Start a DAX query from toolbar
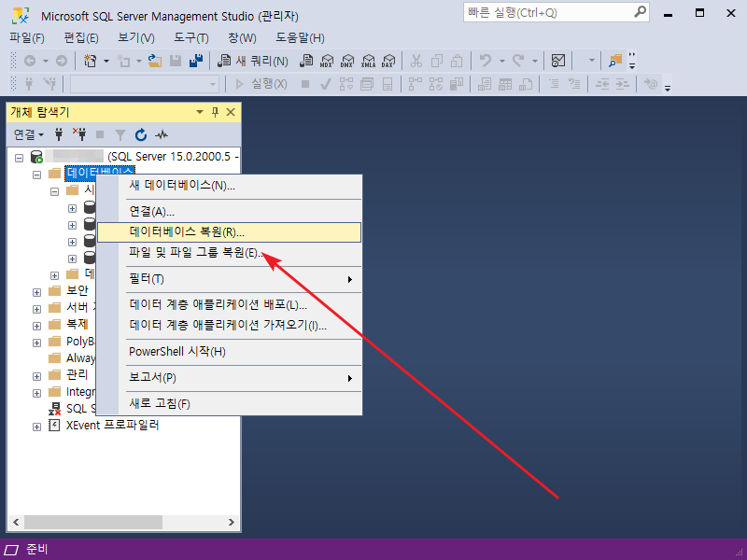The image size is (747, 560). (388, 61)
